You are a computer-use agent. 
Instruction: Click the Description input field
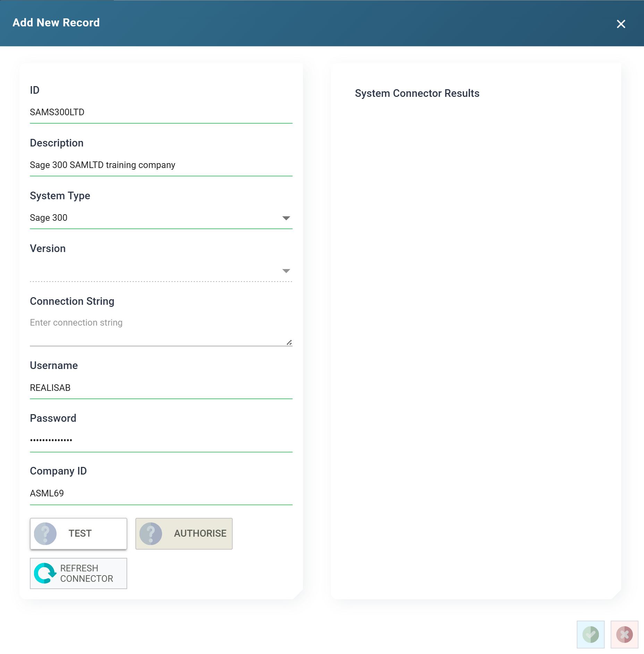coord(161,165)
